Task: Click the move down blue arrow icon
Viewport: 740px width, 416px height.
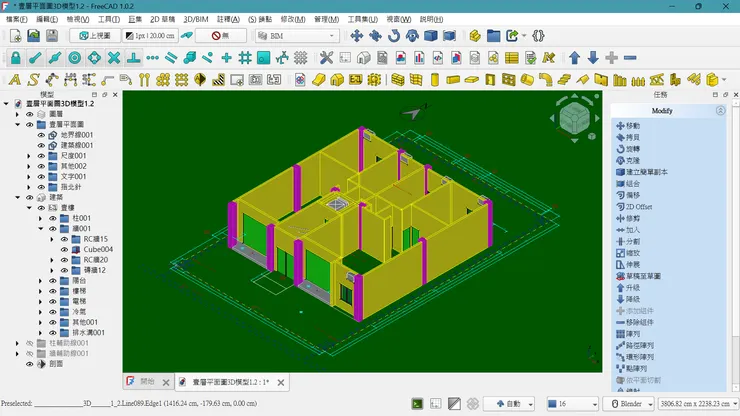Action: (593, 58)
